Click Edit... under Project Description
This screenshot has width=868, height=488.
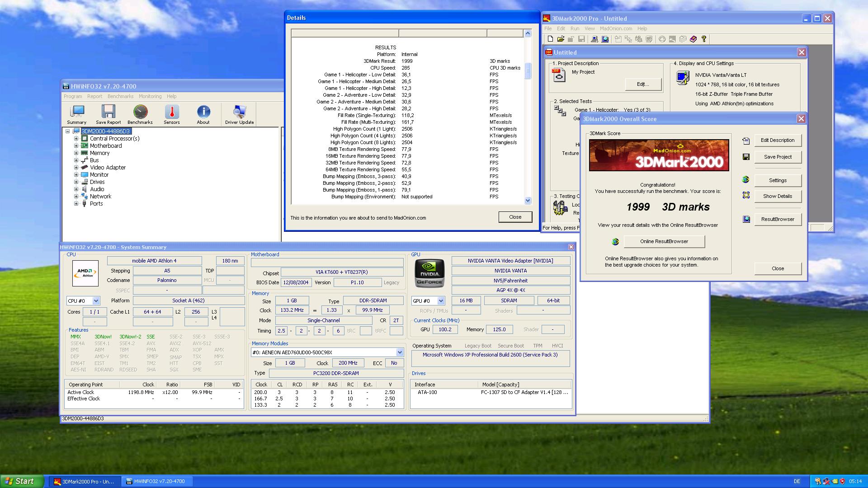[x=643, y=84]
